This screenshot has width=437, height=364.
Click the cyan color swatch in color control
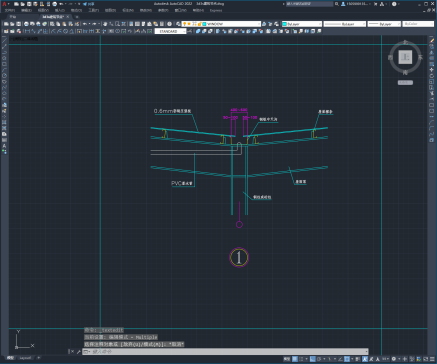284,24
